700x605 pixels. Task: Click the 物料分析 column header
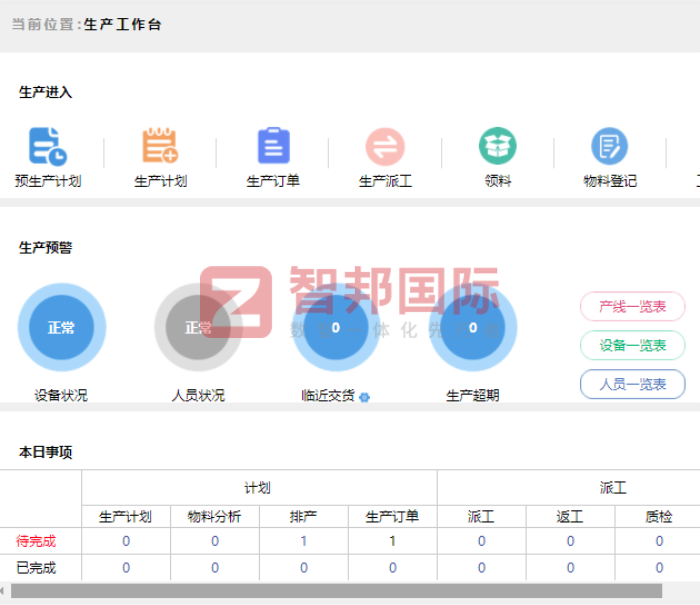pos(214,517)
